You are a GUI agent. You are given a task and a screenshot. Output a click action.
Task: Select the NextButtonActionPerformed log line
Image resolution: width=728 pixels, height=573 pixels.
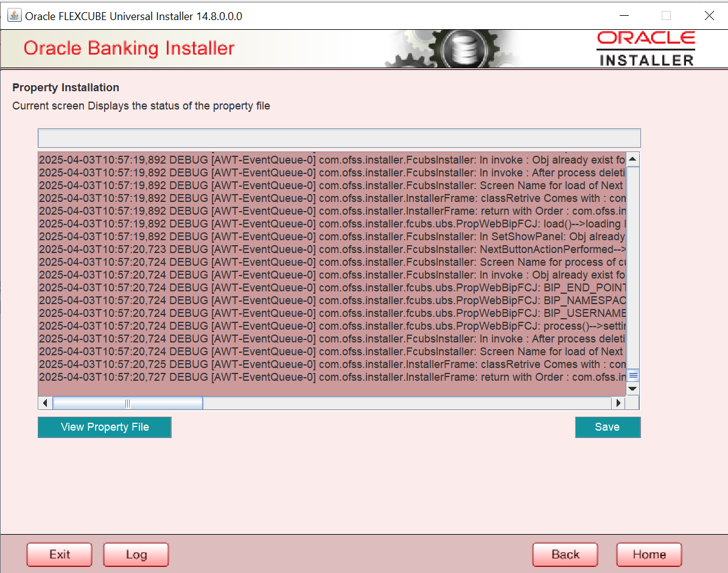point(332,249)
